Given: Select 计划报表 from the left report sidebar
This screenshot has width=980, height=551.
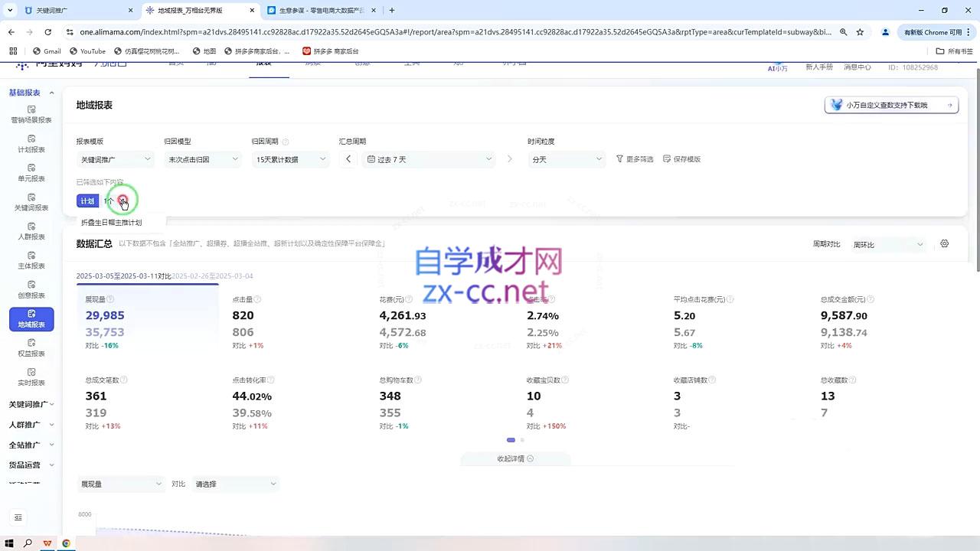Looking at the screenshot, I should coord(31,144).
